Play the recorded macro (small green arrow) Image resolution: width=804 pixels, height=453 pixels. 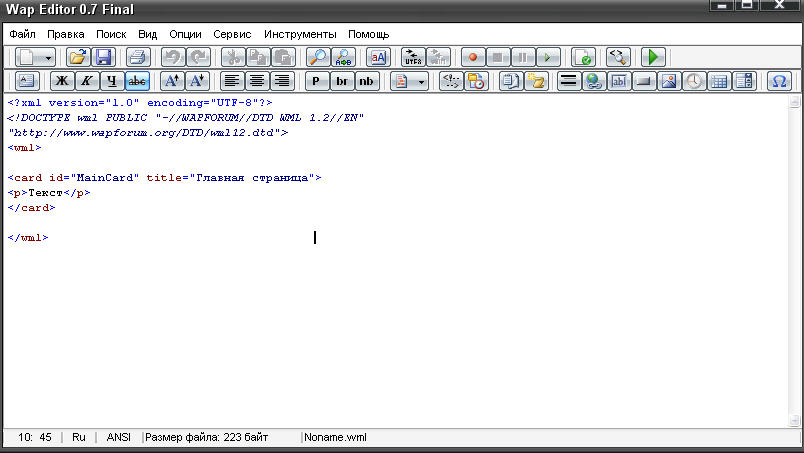click(x=548, y=57)
